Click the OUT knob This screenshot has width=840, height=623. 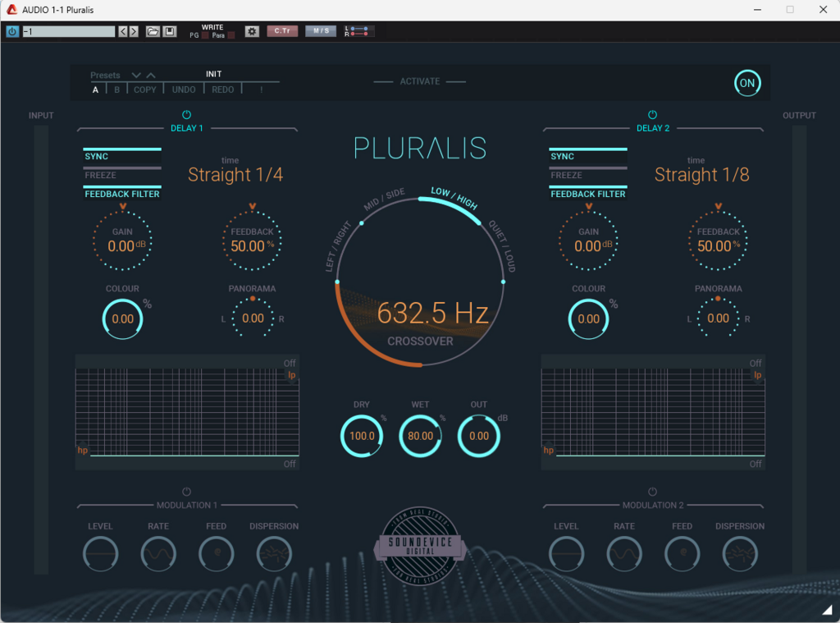(479, 436)
